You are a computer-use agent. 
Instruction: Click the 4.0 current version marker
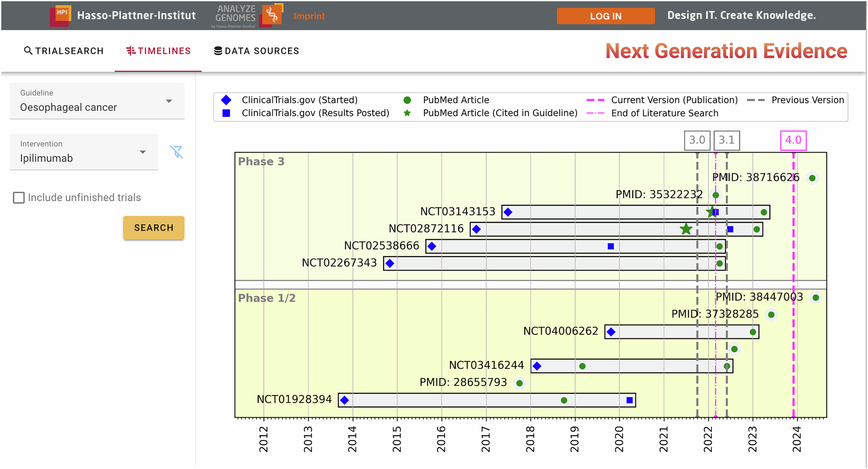tap(793, 140)
